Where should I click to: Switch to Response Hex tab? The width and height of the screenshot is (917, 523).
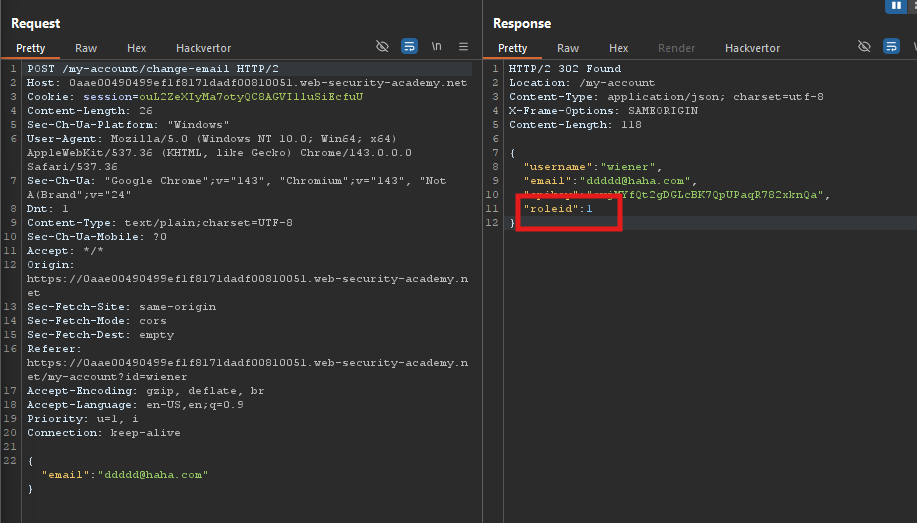point(618,48)
